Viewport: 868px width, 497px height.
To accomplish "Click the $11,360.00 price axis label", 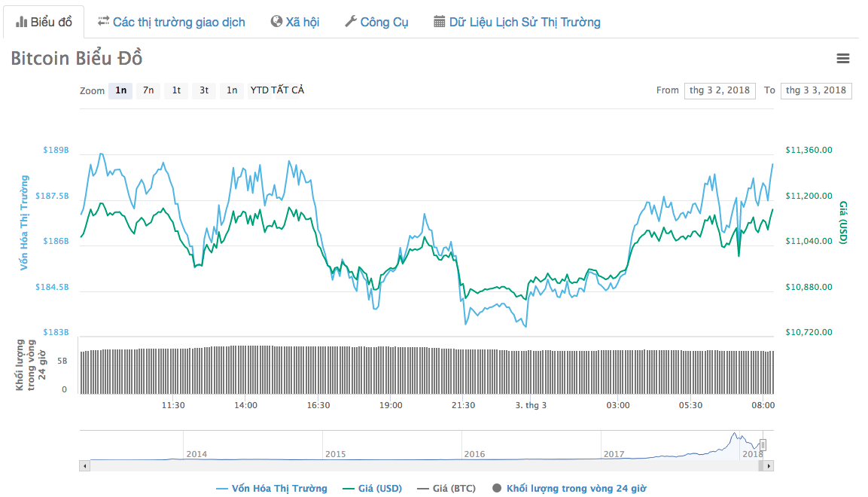I will point(809,150).
